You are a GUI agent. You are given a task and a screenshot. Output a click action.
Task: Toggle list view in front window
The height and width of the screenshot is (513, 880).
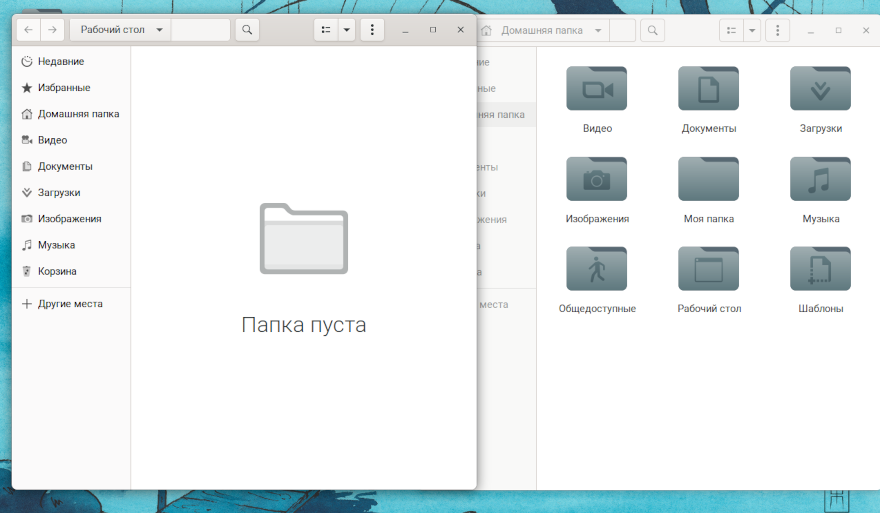(x=326, y=30)
